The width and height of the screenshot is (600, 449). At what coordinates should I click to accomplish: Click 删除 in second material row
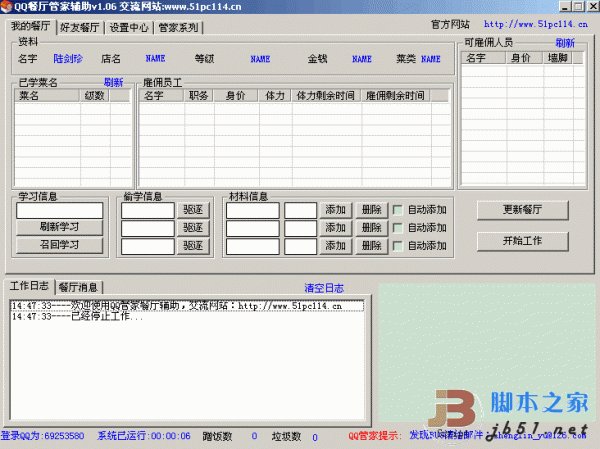(372, 228)
